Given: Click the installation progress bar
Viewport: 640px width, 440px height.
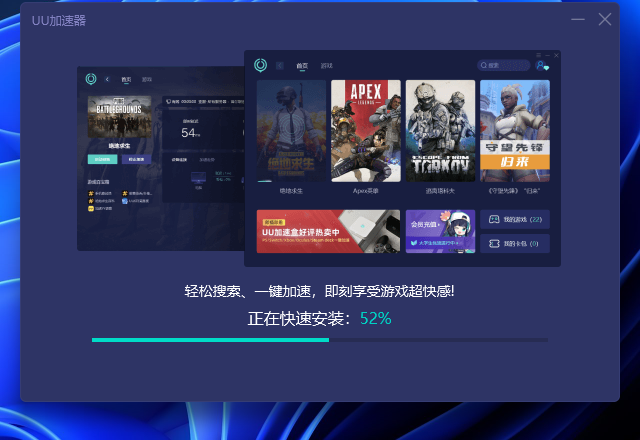Looking at the screenshot, I should 319,340.
